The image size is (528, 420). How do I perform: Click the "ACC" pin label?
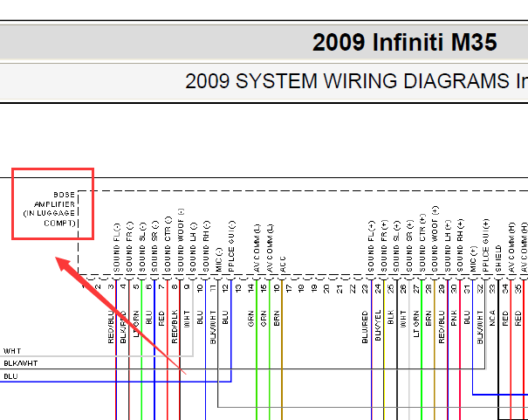[x=283, y=265]
